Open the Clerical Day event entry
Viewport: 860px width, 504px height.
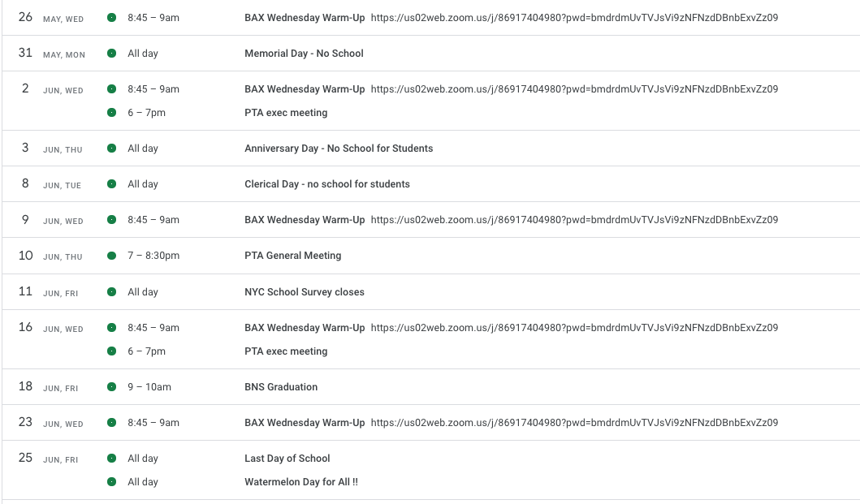click(326, 184)
